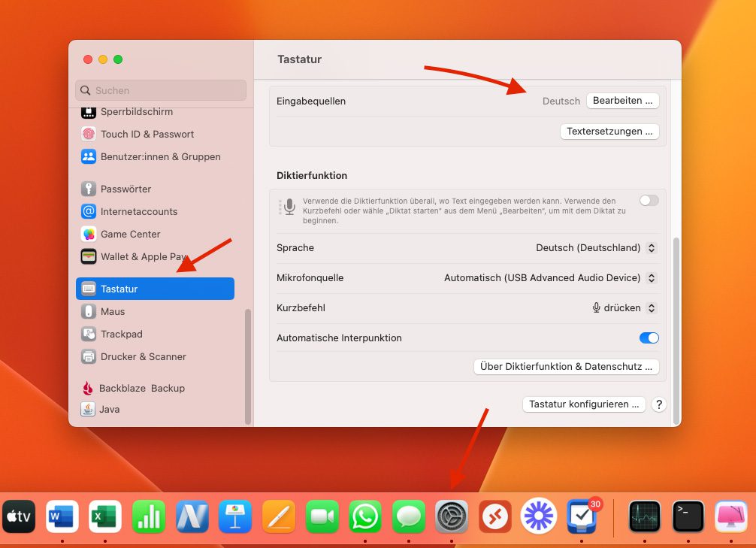Launch Numbers app from the Dock
This screenshot has width=756, height=548.
coord(149,516)
